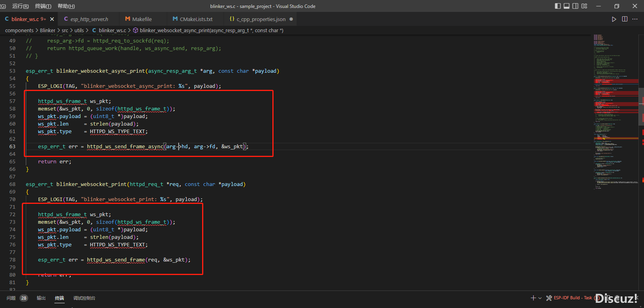Open the editor More Actions ellipsis menu
This screenshot has width=644, height=308.
pyautogui.click(x=635, y=19)
